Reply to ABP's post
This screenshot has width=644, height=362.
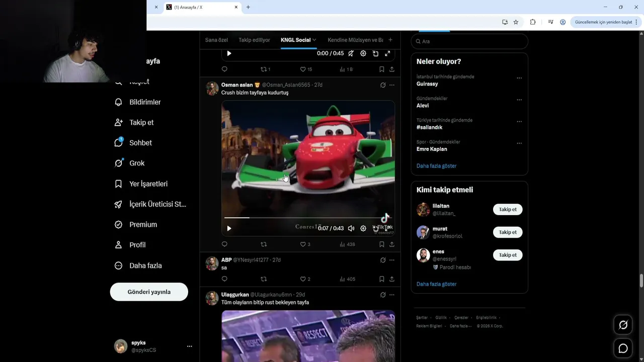pos(224,279)
